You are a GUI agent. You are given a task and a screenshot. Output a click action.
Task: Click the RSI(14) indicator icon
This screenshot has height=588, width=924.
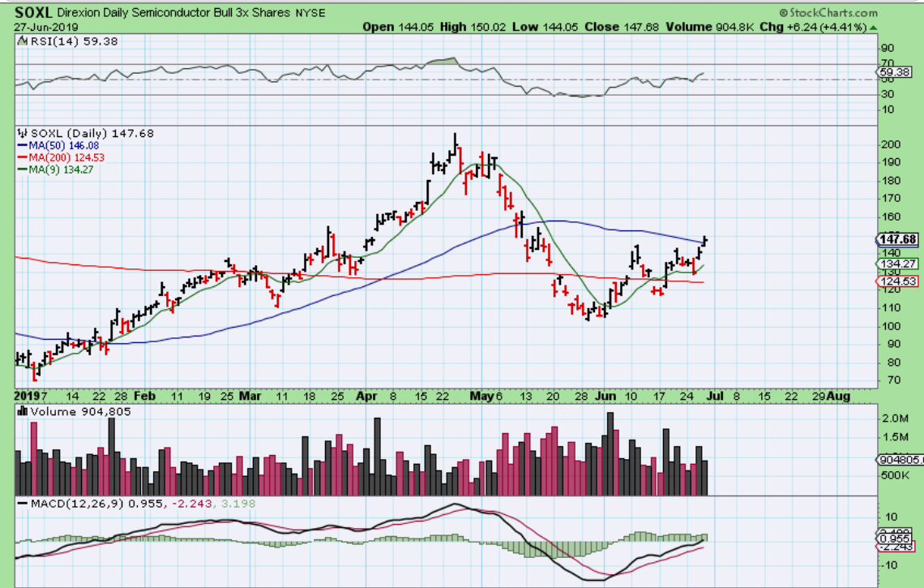click(23, 41)
